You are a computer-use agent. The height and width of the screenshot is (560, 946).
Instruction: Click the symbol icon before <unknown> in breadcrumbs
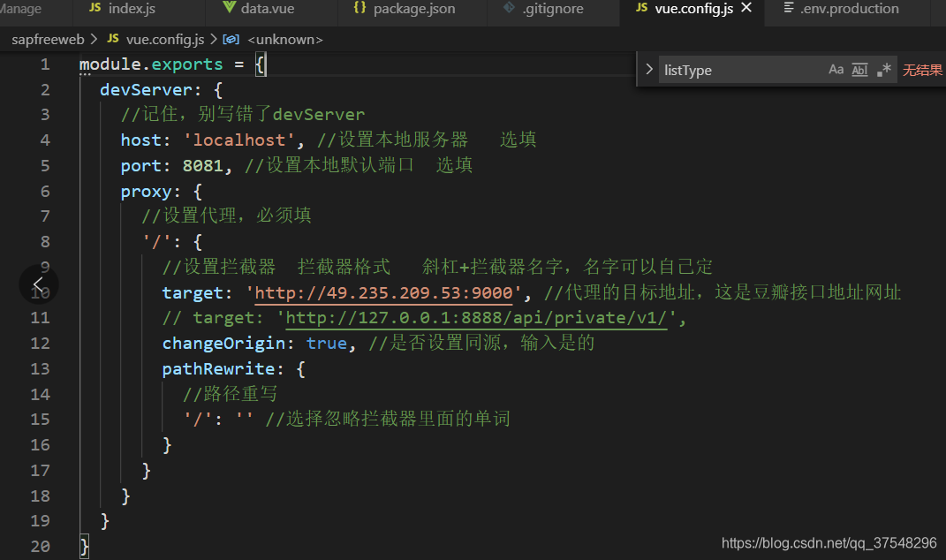(x=232, y=39)
